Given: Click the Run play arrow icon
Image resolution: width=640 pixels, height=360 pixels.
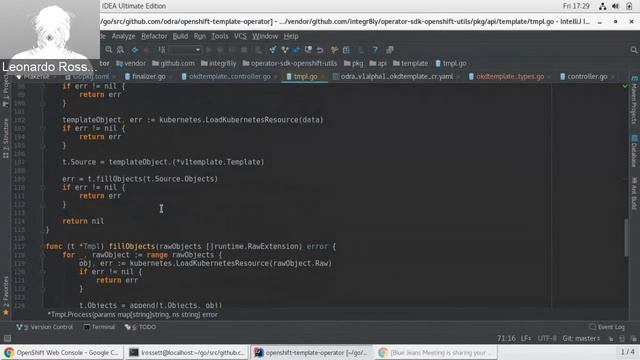Looking at the screenshot, I should click(209, 50).
